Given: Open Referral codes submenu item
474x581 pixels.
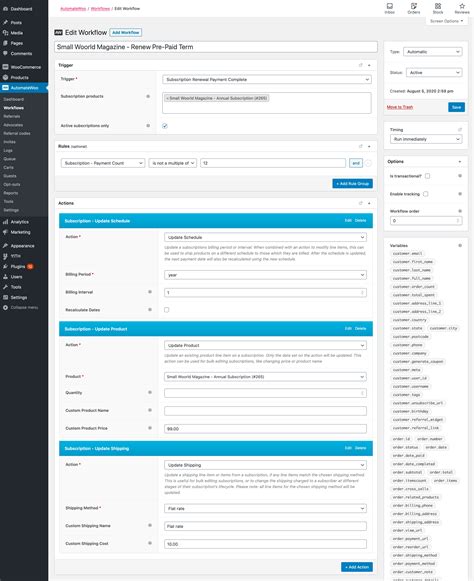Looking at the screenshot, I should (17, 133).
